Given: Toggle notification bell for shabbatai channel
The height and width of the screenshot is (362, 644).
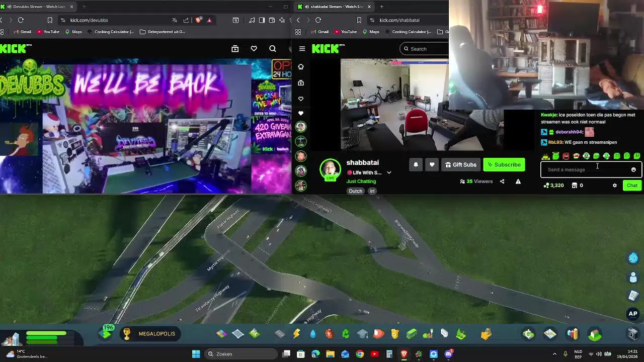Looking at the screenshot, I should click(x=416, y=165).
